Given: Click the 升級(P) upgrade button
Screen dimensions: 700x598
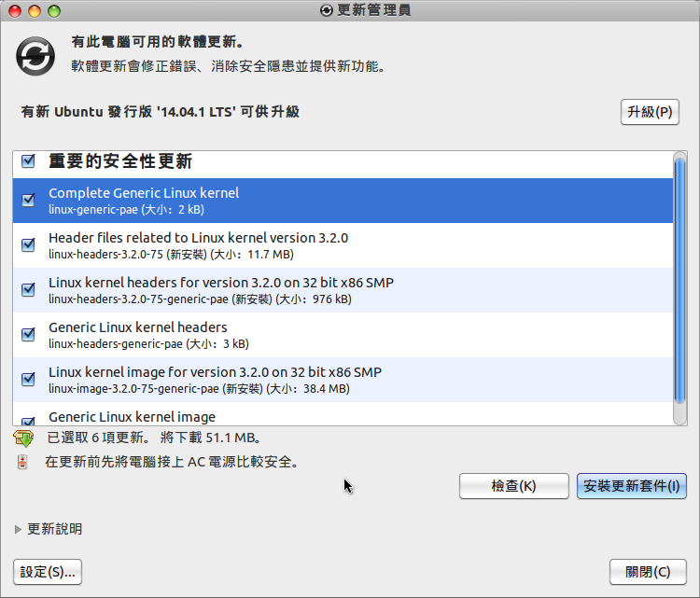Looking at the screenshot, I should 649,112.
